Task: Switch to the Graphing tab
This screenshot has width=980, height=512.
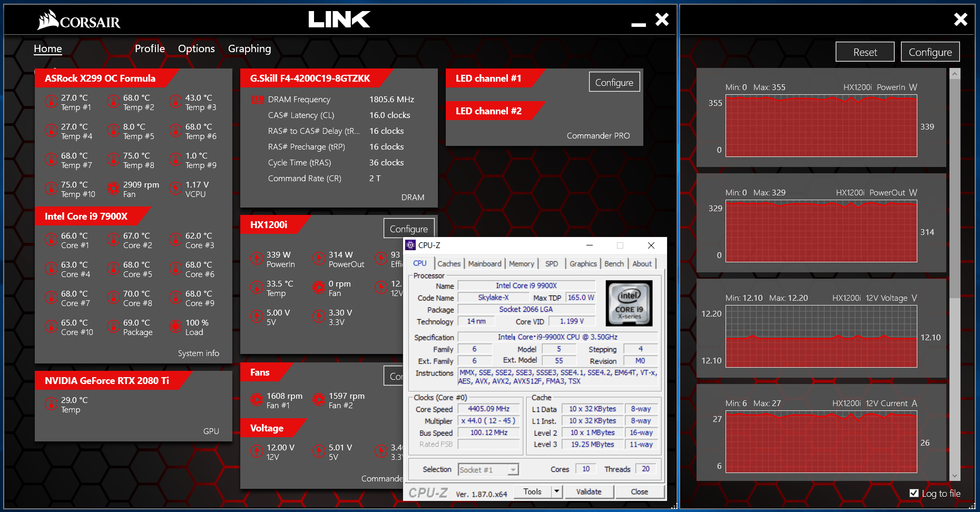Action: click(x=250, y=48)
